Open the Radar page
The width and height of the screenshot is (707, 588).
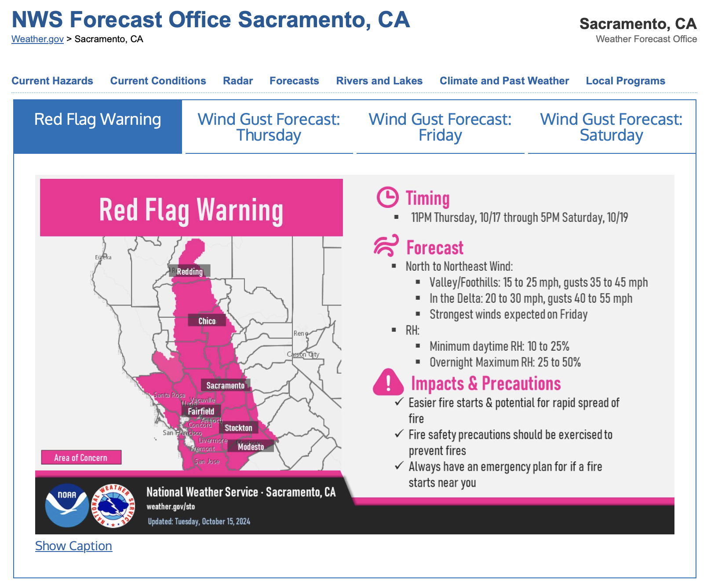(x=237, y=80)
